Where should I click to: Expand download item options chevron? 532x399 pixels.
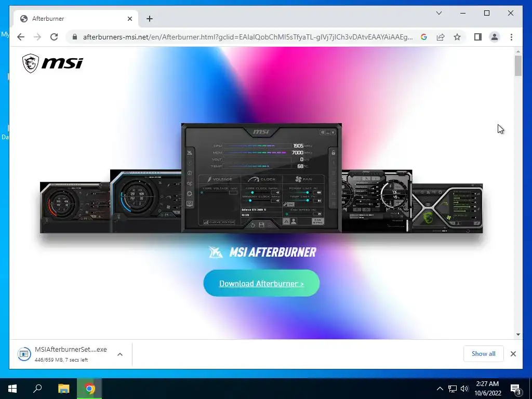tap(120, 354)
